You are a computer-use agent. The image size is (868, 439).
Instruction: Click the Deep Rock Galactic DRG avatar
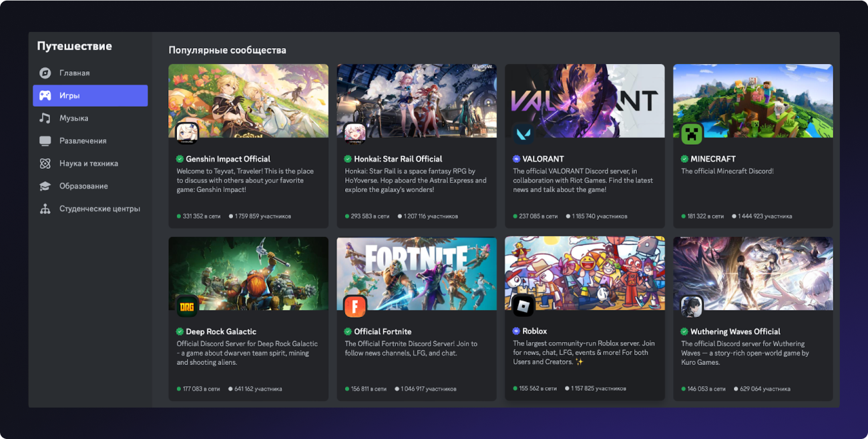(187, 306)
